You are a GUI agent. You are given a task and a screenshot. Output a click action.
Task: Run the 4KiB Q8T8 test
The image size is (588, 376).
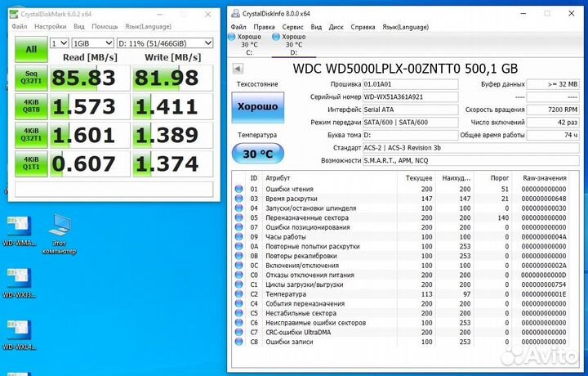[31, 106]
